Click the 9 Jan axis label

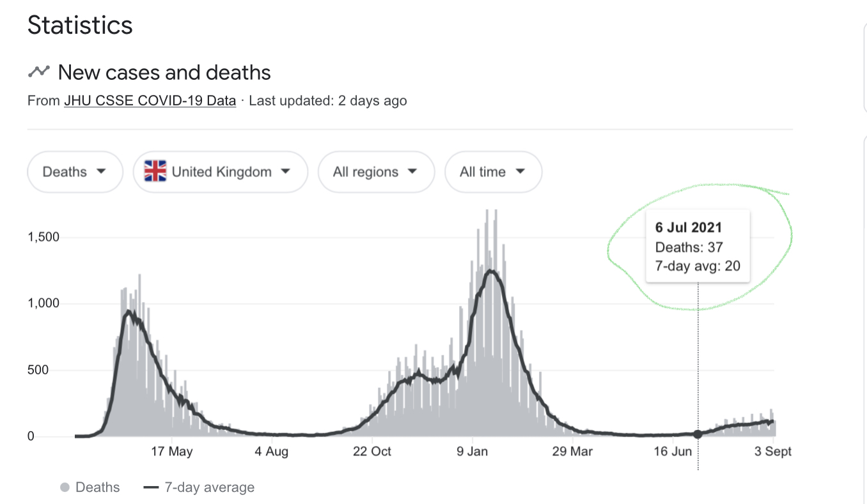click(473, 452)
